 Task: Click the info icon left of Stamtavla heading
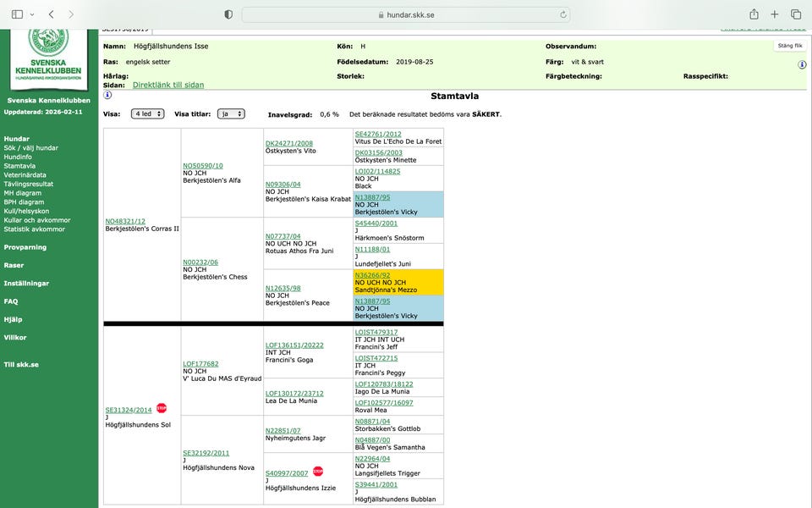click(x=107, y=96)
